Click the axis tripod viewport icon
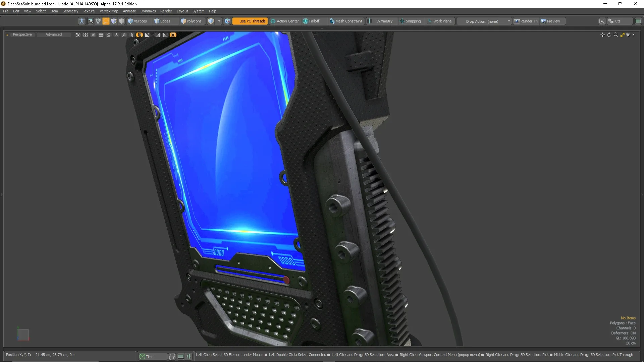Image resolution: width=644 pixels, height=362 pixels. point(116,35)
